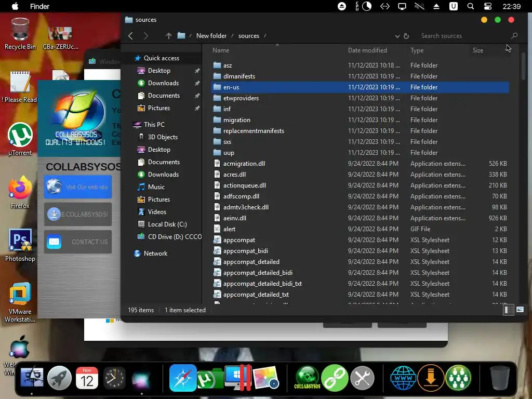
Task: Click the CONTACT US button
Action: click(x=78, y=242)
